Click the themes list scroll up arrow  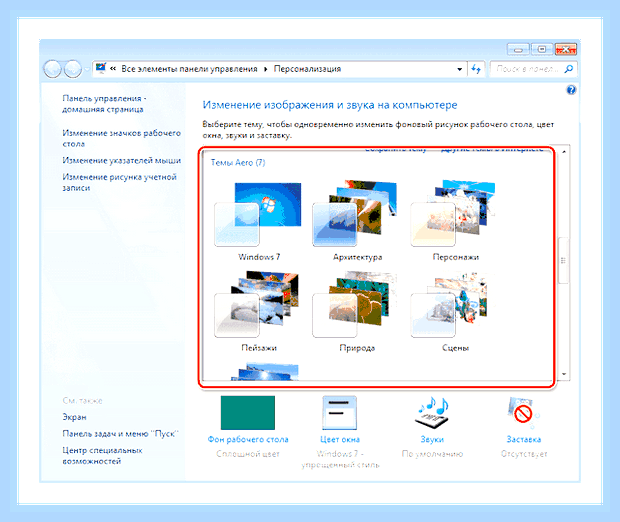(x=564, y=152)
